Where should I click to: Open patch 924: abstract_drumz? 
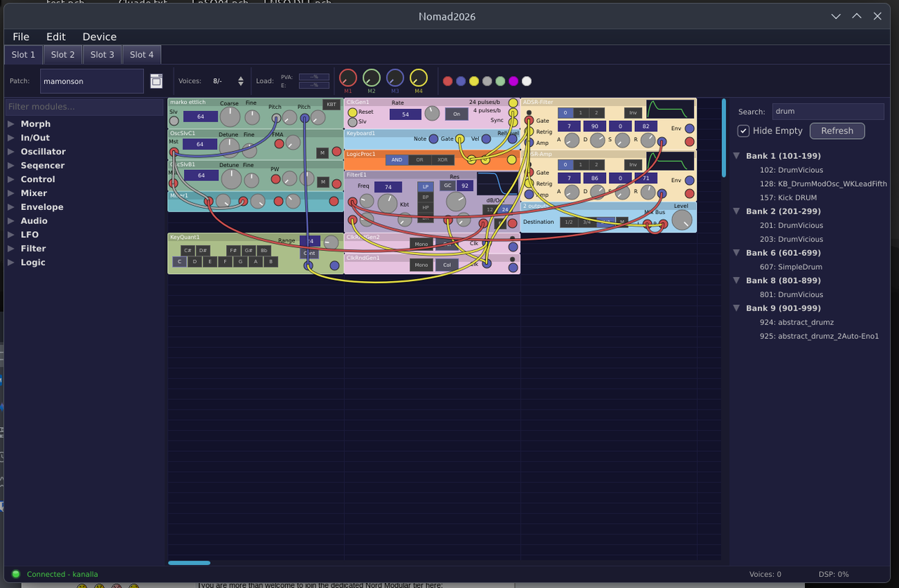pos(796,322)
